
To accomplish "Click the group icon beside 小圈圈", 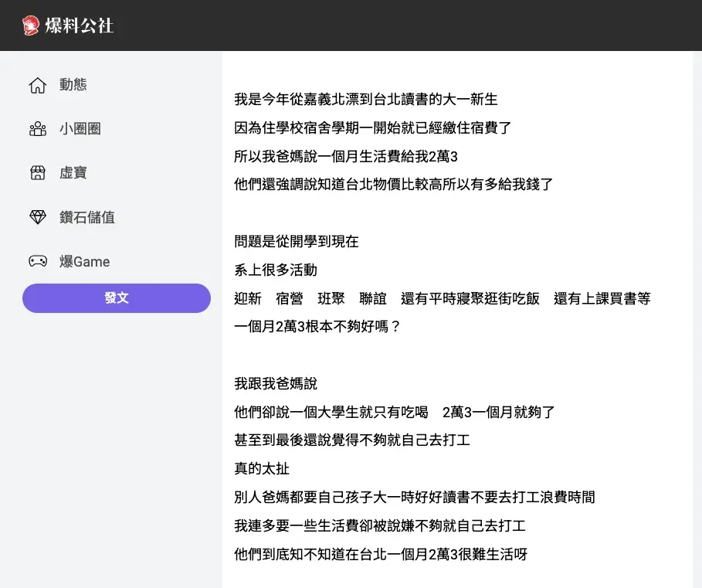I will tap(38, 129).
